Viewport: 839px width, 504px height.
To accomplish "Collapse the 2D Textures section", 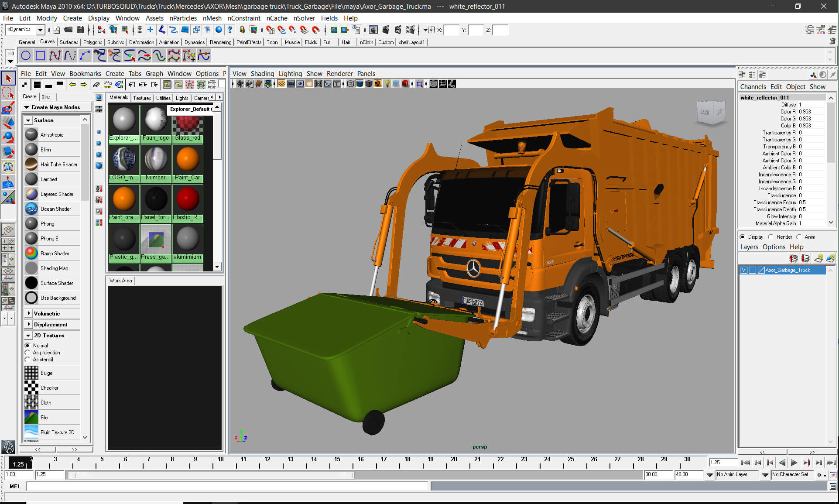I will [x=28, y=336].
